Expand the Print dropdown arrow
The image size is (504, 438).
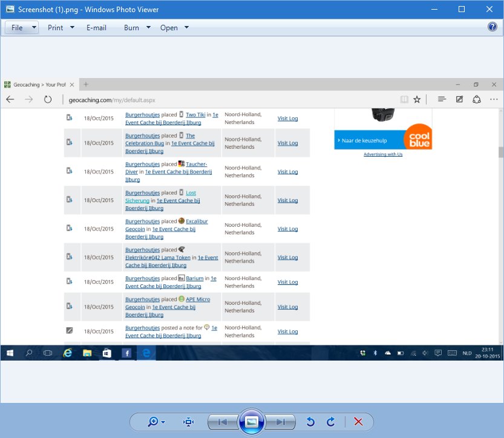(x=73, y=27)
